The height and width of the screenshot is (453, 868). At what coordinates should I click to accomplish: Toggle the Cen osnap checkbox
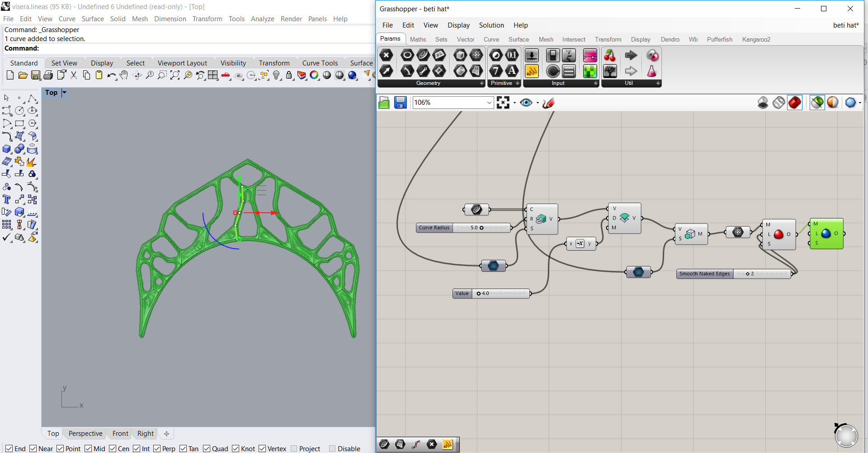[x=113, y=448]
